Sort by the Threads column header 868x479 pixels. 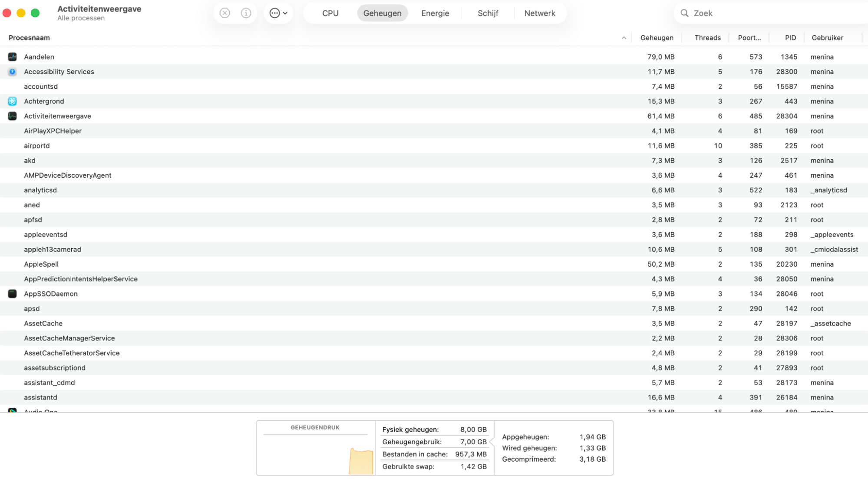point(707,38)
